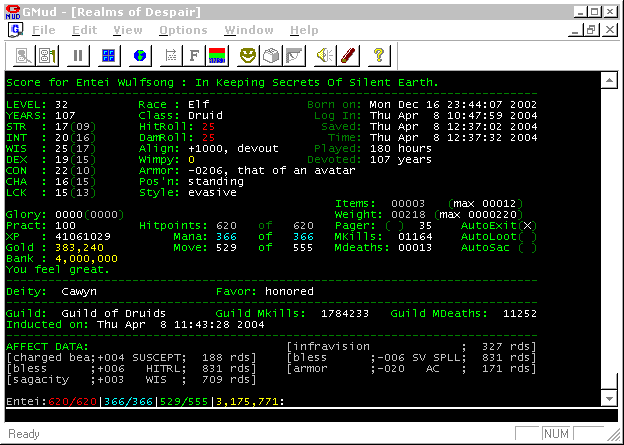The height and width of the screenshot is (445, 624).
Task: Click the NUM status bar indicator
Action: tap(556, 433)
